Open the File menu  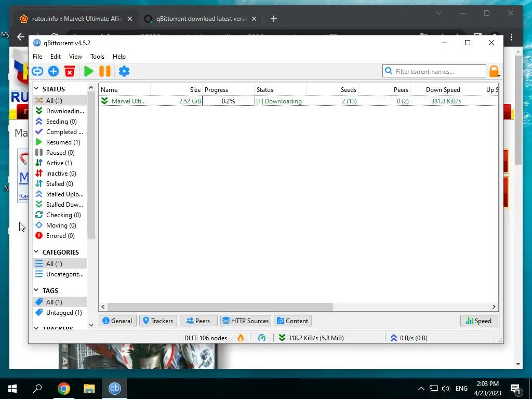[37, 56]
